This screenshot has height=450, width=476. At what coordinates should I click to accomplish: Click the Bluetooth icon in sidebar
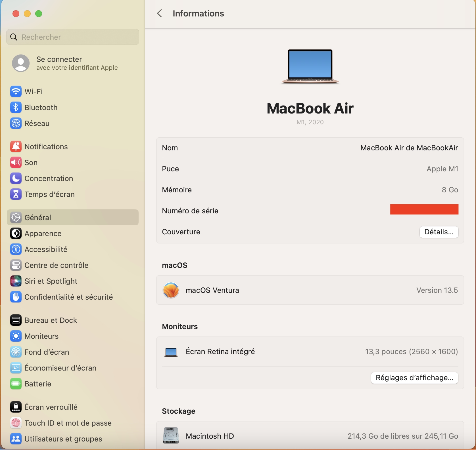16,107
